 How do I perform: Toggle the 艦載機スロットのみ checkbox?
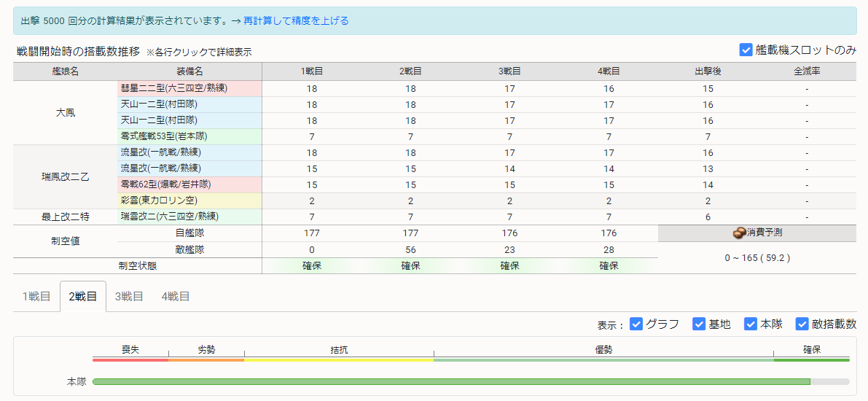pos(745,50)
